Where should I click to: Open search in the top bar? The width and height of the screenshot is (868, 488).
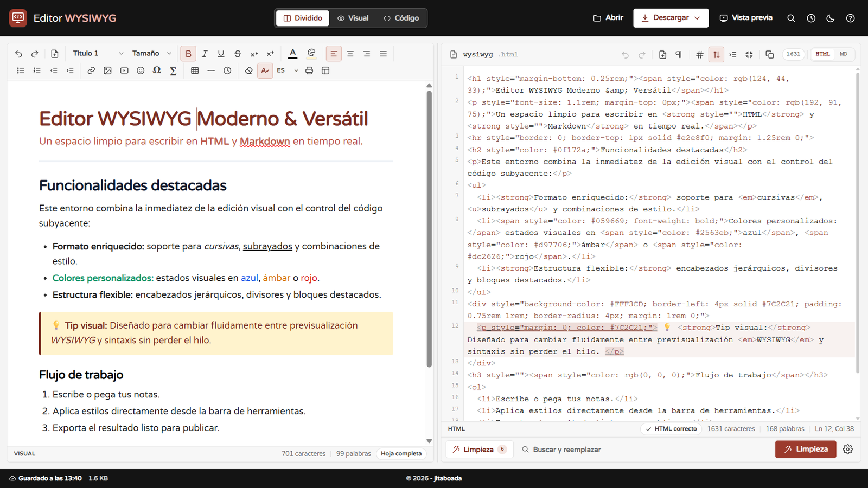(791, 18)
